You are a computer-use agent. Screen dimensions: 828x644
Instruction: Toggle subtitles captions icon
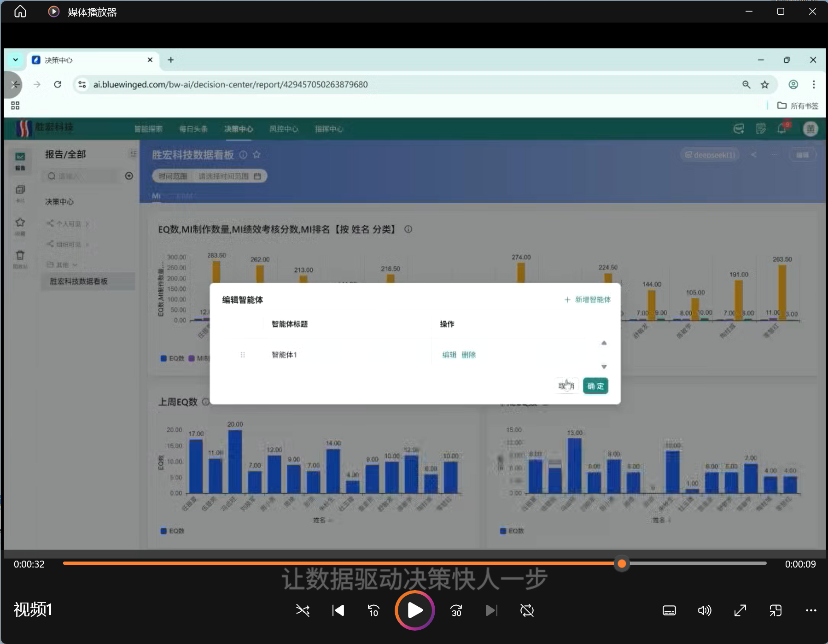[669, 610]
